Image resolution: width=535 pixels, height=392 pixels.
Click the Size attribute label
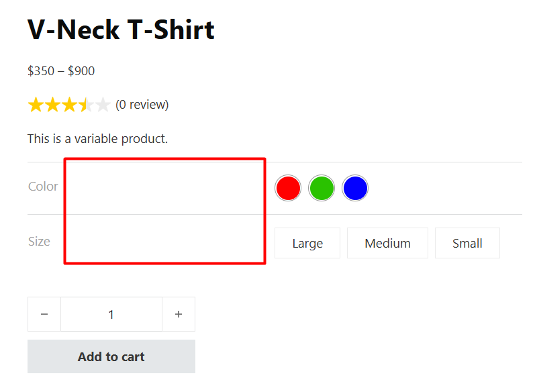39,241
